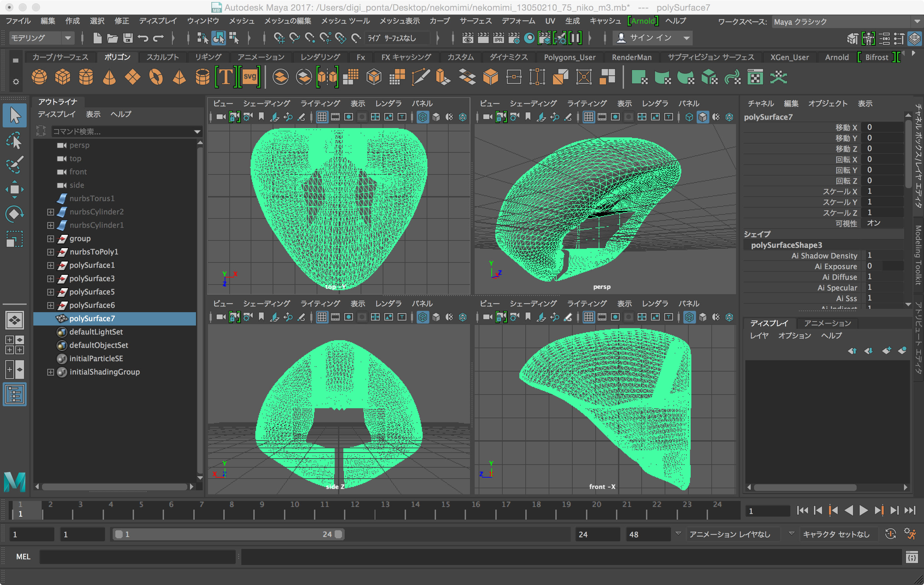Open the メッシュ menu

[242, 21]
